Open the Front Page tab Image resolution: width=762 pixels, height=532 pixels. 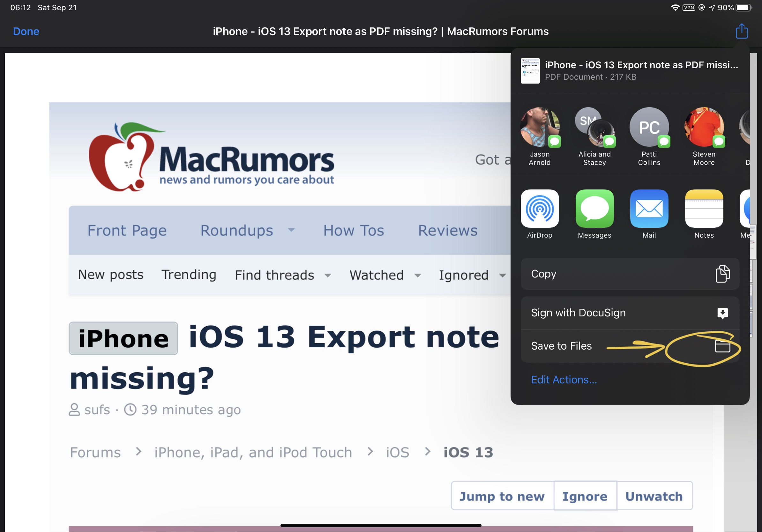[x=127, y=231]
